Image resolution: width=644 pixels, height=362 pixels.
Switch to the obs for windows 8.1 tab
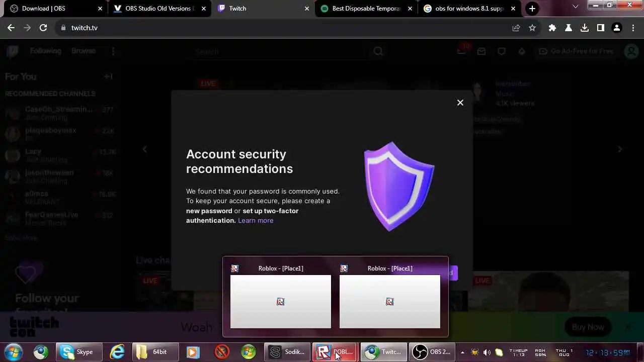(x=469, y=9)
